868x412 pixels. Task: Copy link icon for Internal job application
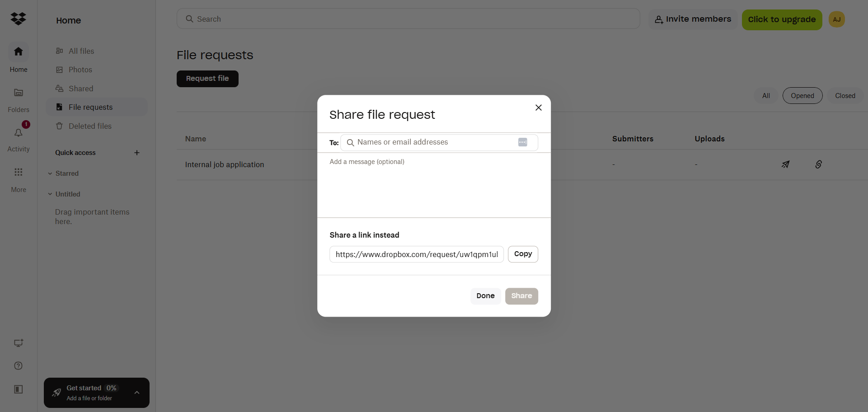pyautogui.click(x=818, y=164)
